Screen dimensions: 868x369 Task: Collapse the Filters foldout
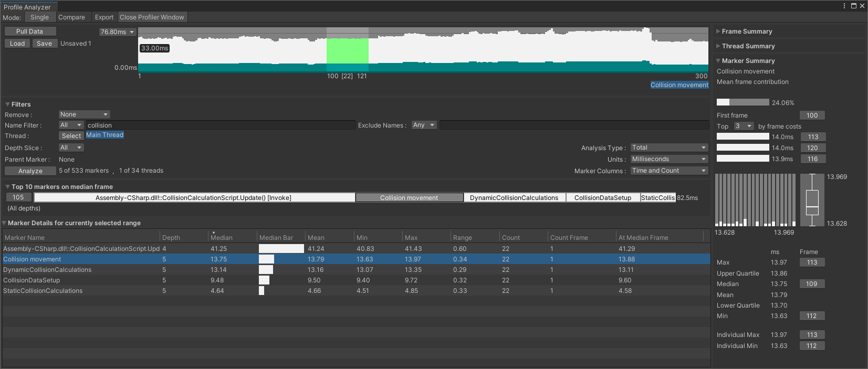coord(20,104)
